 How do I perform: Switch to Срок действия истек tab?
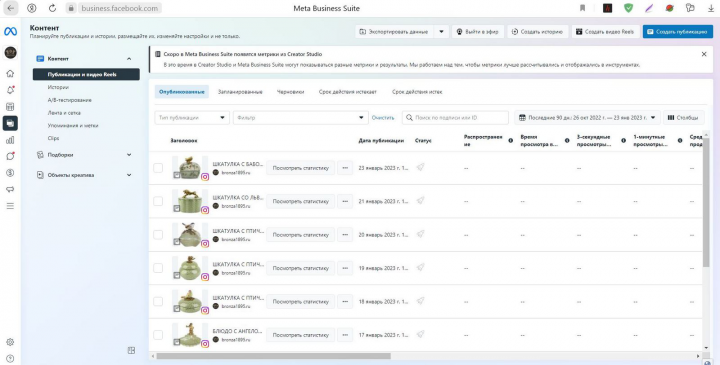pyautogui.click(x=417, y=92)
